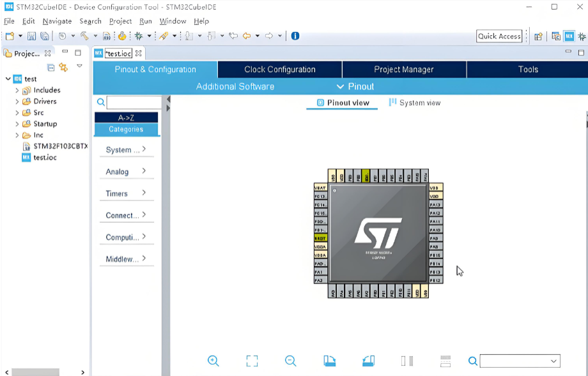Expand the Connectivity category
Viewport: 588px width, 376px height.
[127, 215]
